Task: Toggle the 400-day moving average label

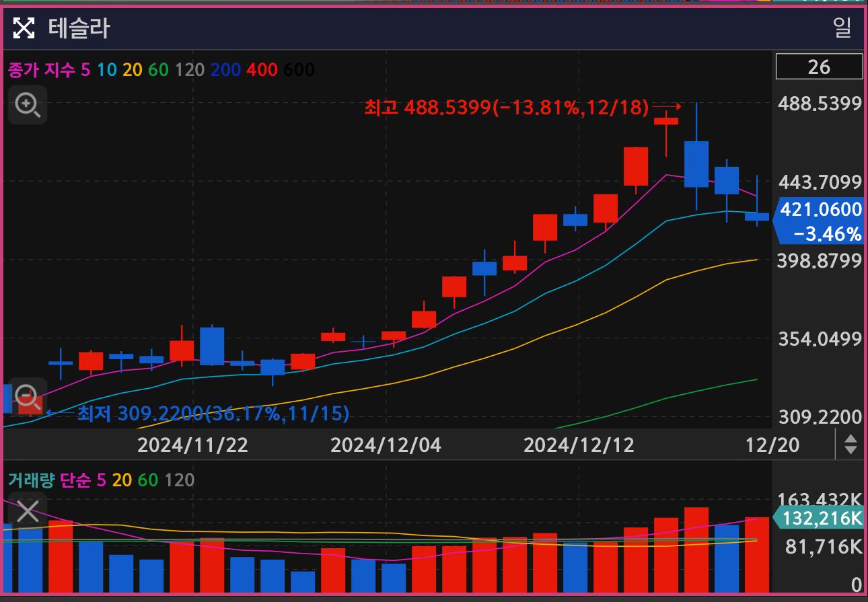Action: [262, 69]
